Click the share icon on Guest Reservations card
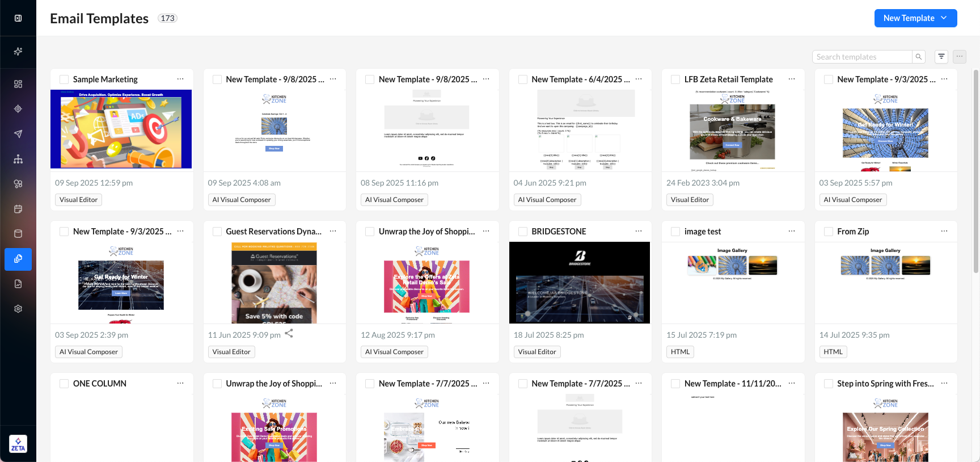This screenshot has height=462, width=980. click(x=289, y=334)
